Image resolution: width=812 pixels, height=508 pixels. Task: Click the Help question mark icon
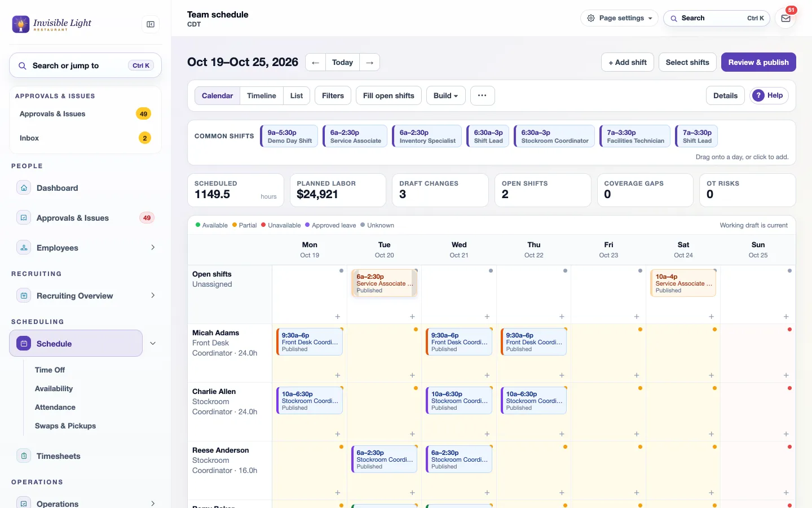coord(758,95)
